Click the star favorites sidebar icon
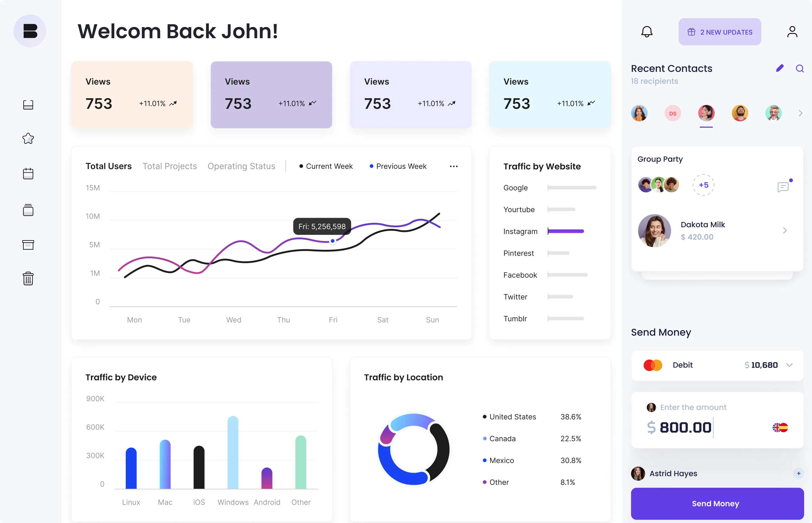The height and width of the screenshot is (523, 812). (x=28, y=138)
